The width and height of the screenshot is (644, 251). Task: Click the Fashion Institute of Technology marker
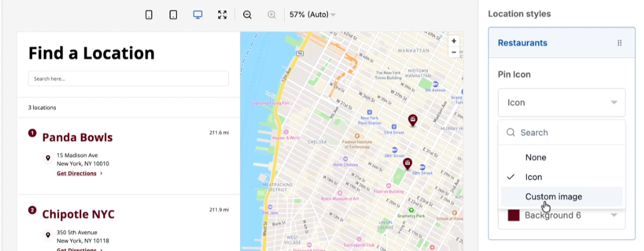[357, 136]
